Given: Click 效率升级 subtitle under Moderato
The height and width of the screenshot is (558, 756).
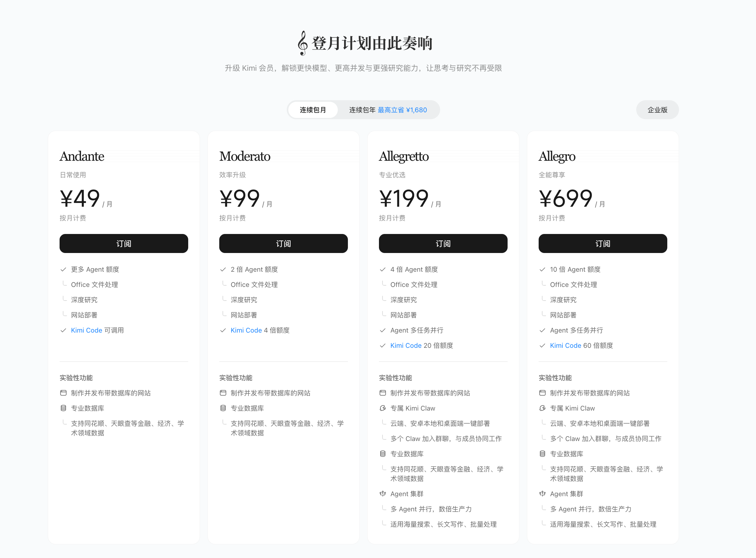Looking at the screenshot, I should tap(233, 175).
